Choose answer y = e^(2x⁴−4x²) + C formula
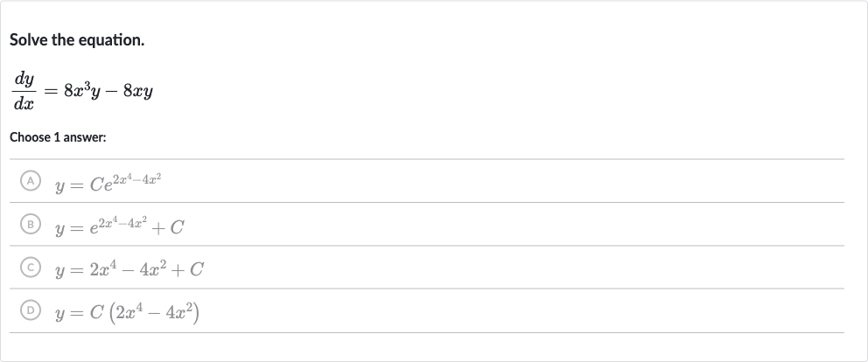 point(119,226)
